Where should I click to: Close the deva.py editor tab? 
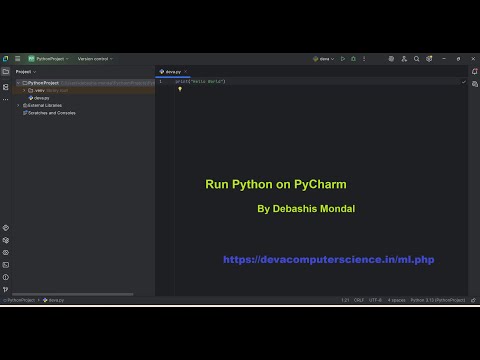(x=186, y=72)
